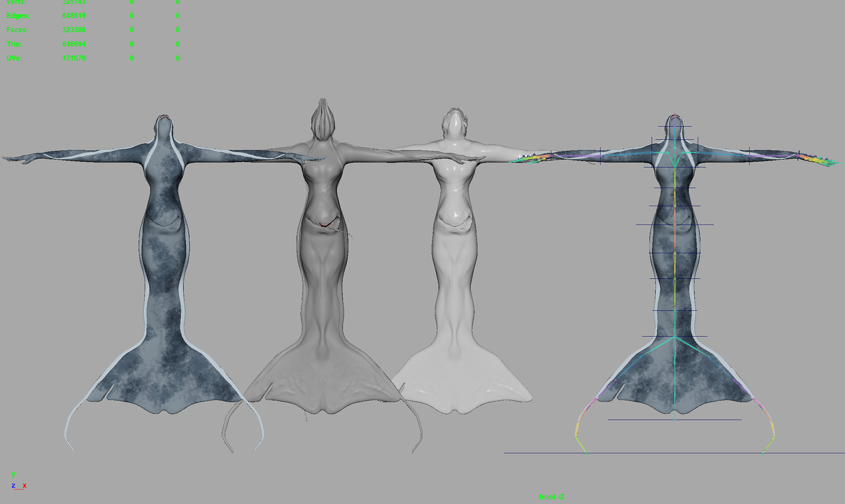845x504 pixels.
Task: Click the UVs value 171070
Action: point(74,58)
